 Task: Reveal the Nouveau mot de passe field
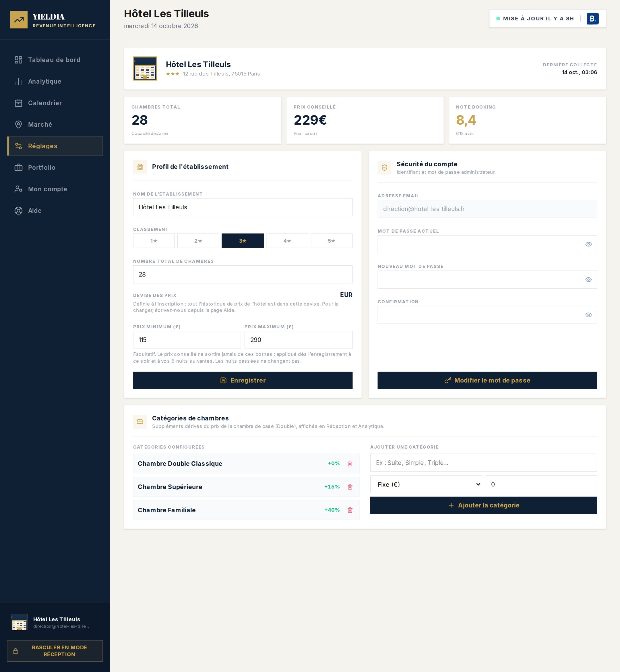click(x=588, y=280)
